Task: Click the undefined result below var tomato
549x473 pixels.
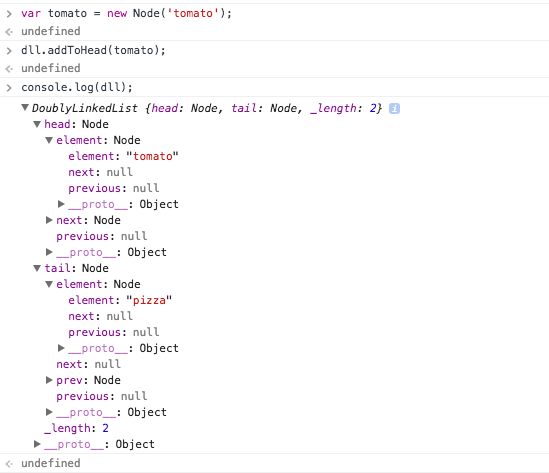Action: point(51,31)
